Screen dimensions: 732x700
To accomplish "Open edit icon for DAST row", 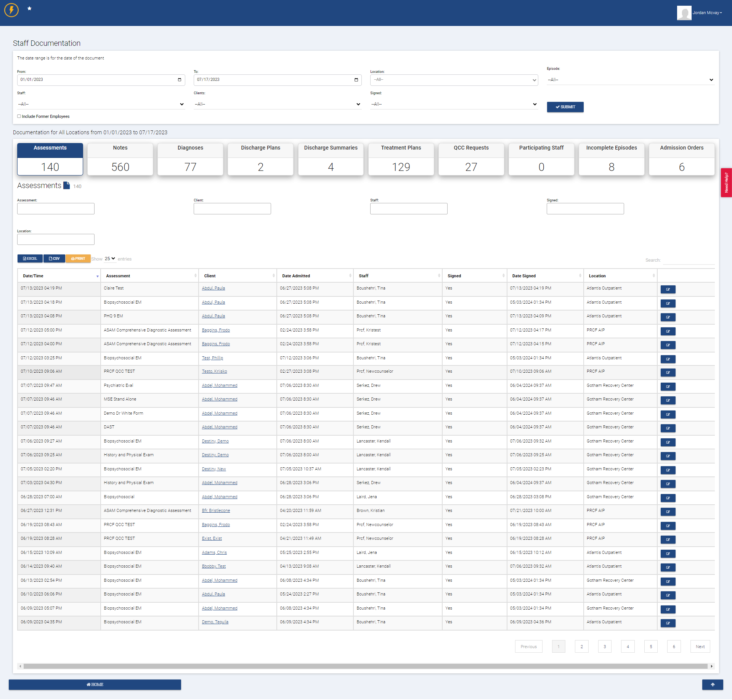I will click(668, 428).
